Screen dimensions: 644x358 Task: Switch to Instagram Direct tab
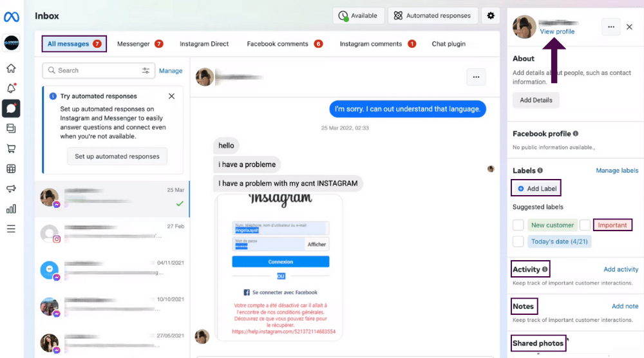(204, 44)
